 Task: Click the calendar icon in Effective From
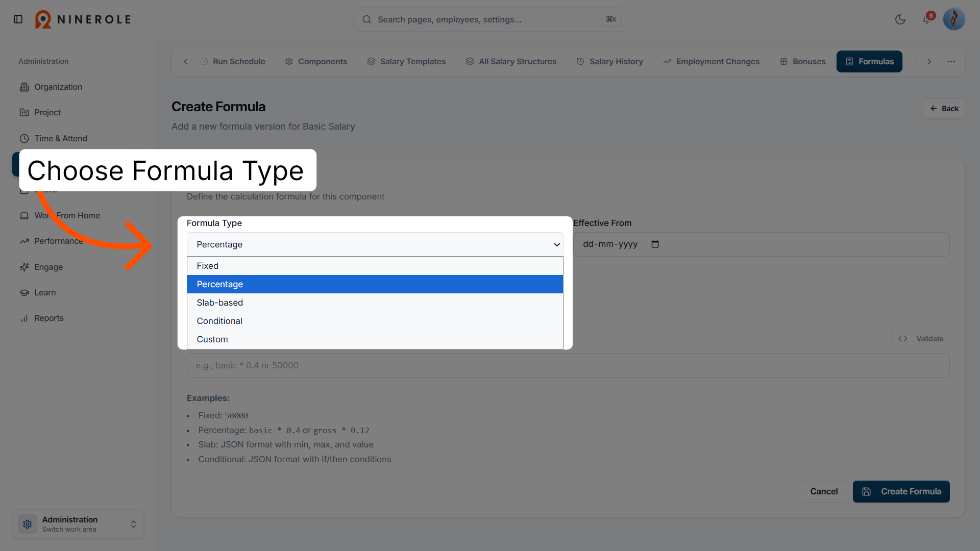(x=655, y=244)
